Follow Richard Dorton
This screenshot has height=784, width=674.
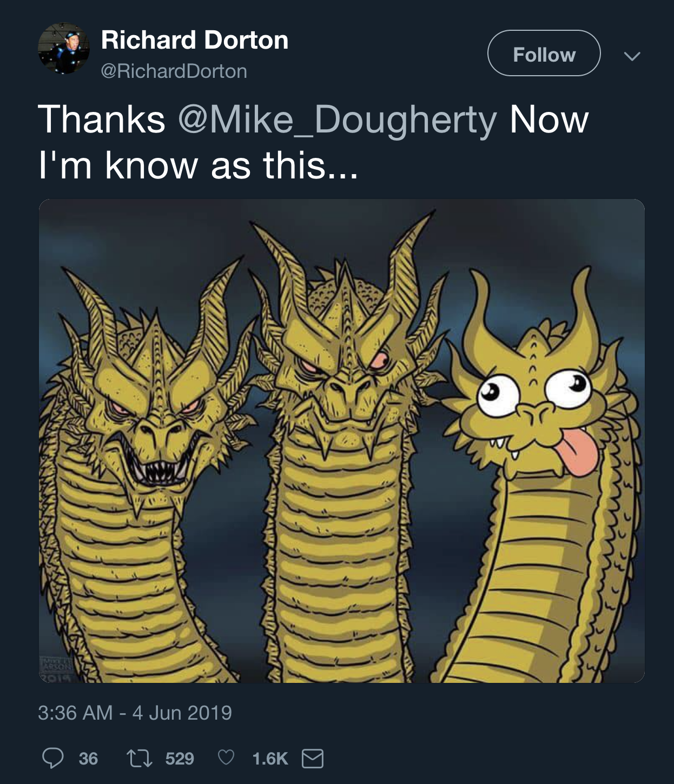click(x=544, y=53)
